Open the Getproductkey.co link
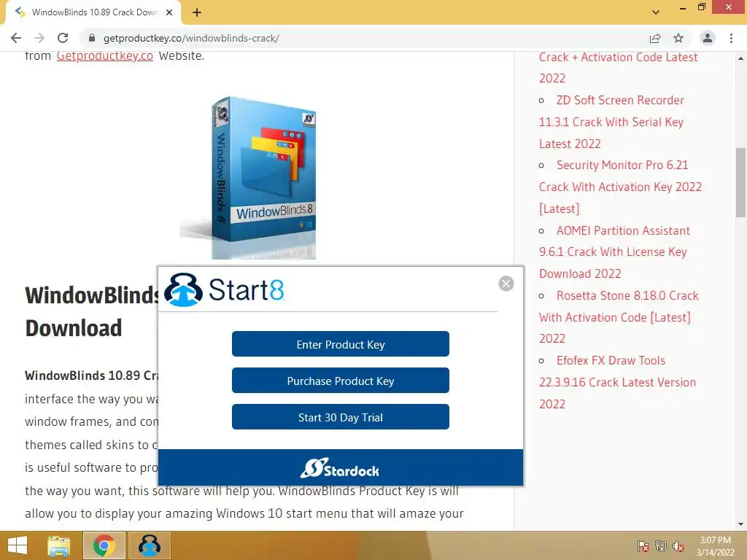This screenshot has height=560, width=747. (105, 55)
